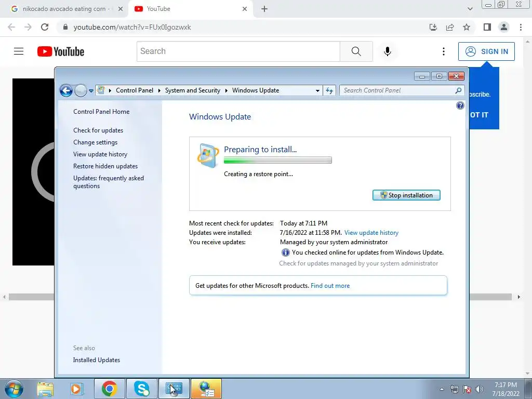Open Updates: frequently asked questions
Screen dimensions: 532x399
109,182
